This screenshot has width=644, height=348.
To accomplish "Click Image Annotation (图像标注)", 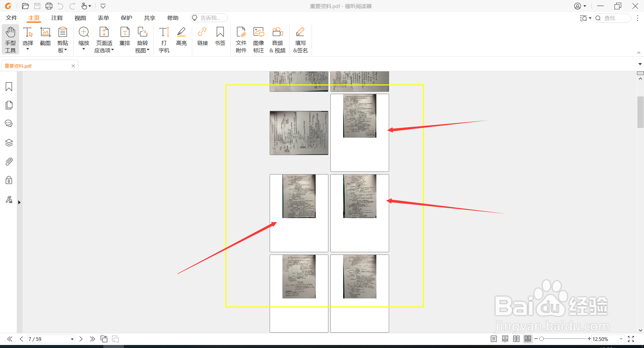I will pyautogui.click(x=259, y=40).
